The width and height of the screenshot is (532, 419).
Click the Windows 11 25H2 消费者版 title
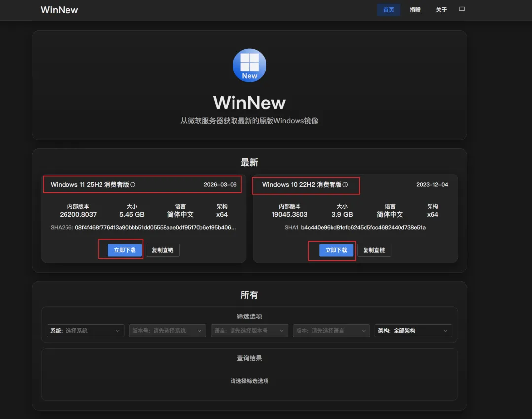90,185
